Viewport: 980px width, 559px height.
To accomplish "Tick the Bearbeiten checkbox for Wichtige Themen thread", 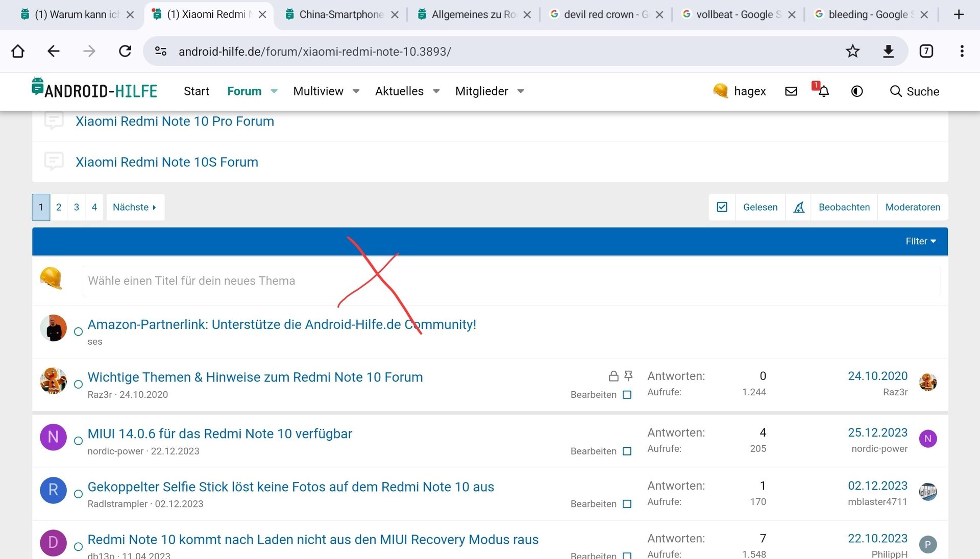I will (x=627, y=395).
